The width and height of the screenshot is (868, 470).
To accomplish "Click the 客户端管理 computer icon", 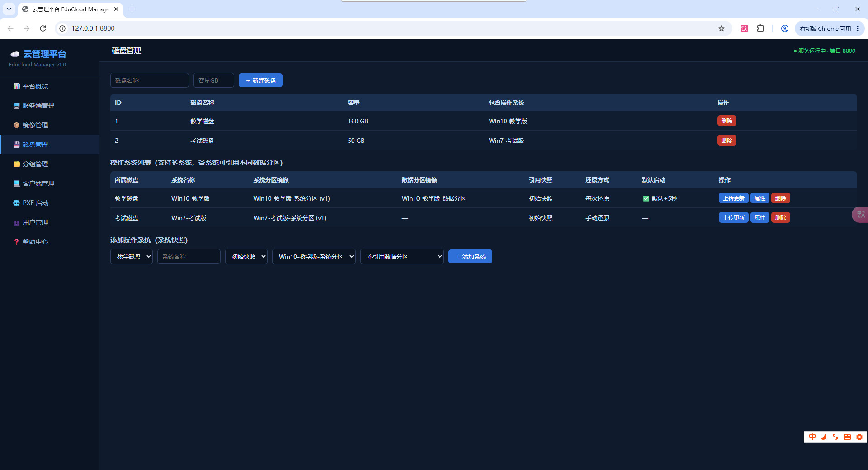I will (x=17, y=183).
